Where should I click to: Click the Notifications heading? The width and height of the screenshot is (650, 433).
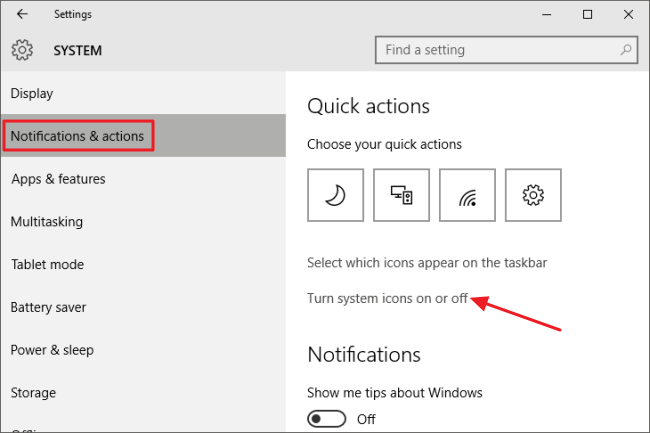click(x=364, y=355)
